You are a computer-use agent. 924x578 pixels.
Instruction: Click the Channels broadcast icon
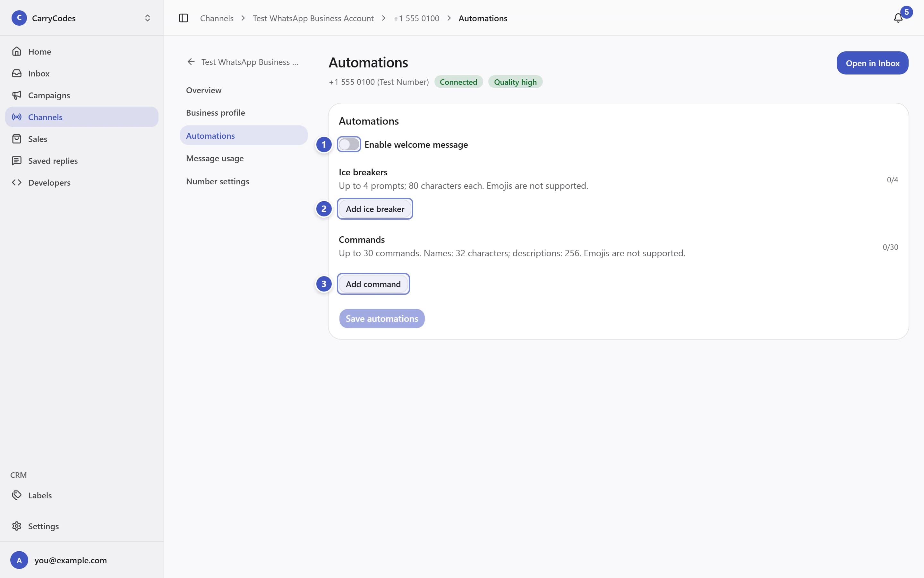[x=16, y=117]
